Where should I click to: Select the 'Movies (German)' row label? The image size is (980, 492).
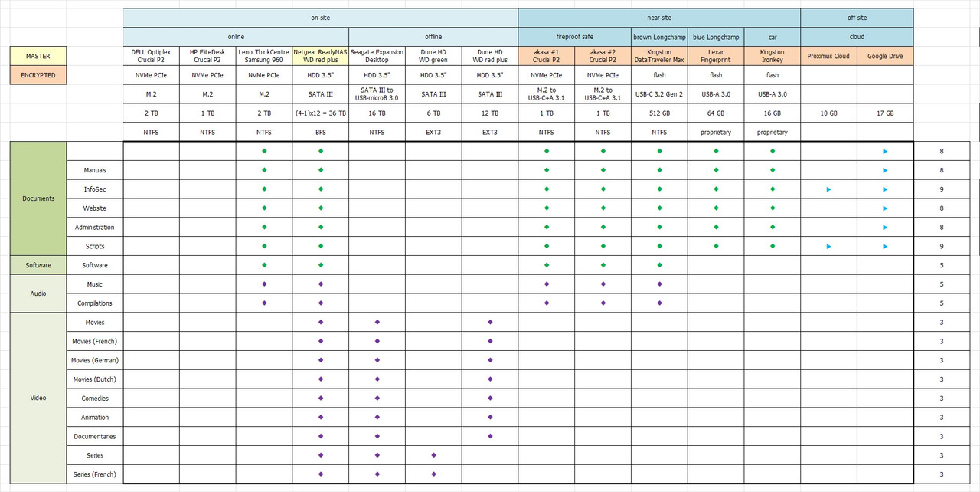click(x=95, y=360)
